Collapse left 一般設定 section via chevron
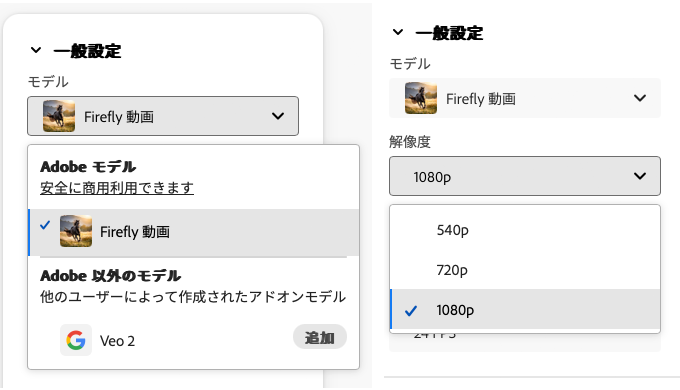Image resolution: width=680 pixels, height=390 pixels. click(x=36, y=50)
